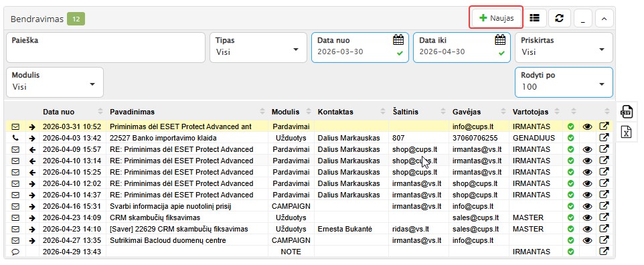The height and width of the screenshot is (265, 644).
Task: Click envelope icon on 2026-03-31 10:52 row
Action: (15, 126)
